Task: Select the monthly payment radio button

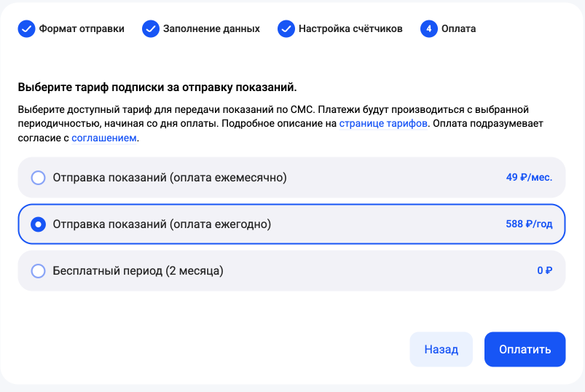Action: click(x=39, y=178)
